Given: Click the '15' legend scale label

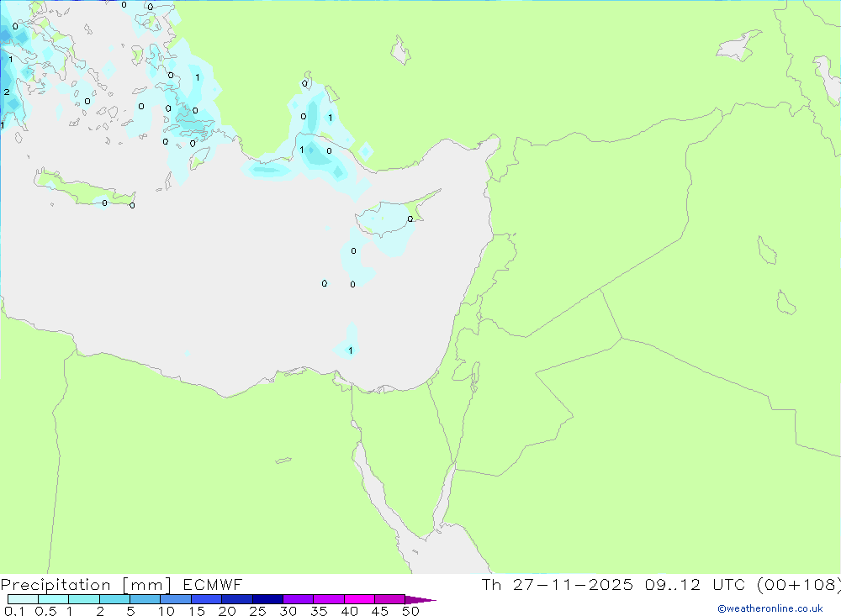Looking at the screenshot, I should [x=197, y=611].
